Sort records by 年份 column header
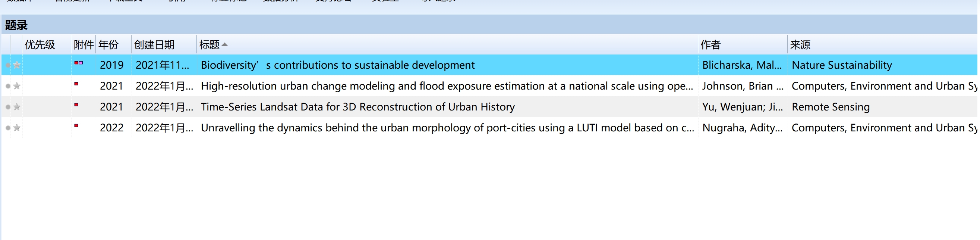The height and width of the screenshot is (240, 980). 108,45
